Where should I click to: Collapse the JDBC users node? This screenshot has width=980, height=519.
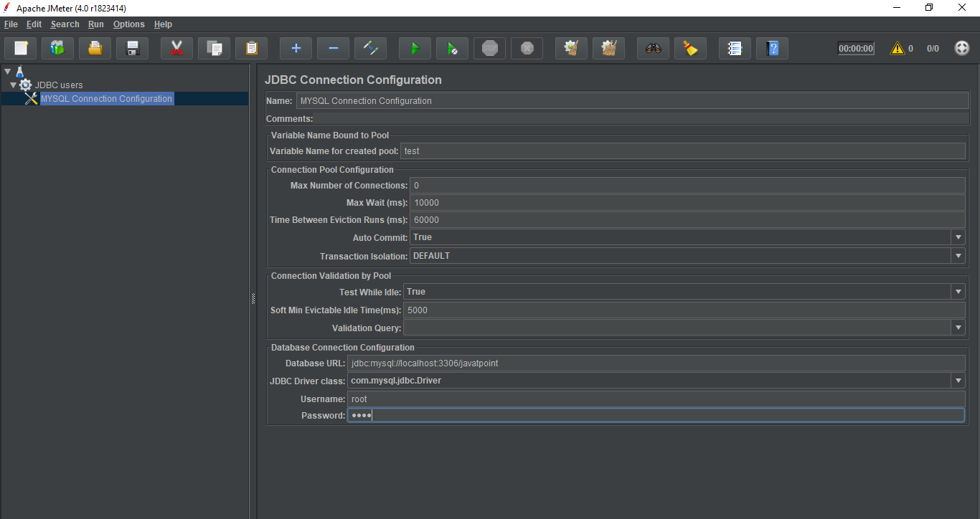13,85
